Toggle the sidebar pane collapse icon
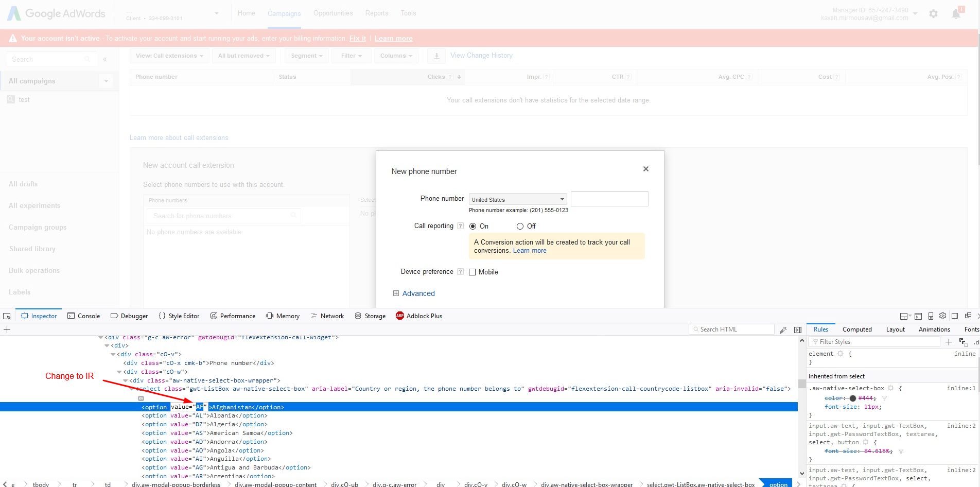This screenshot has width=980, height=487. (x=798, y=330)
